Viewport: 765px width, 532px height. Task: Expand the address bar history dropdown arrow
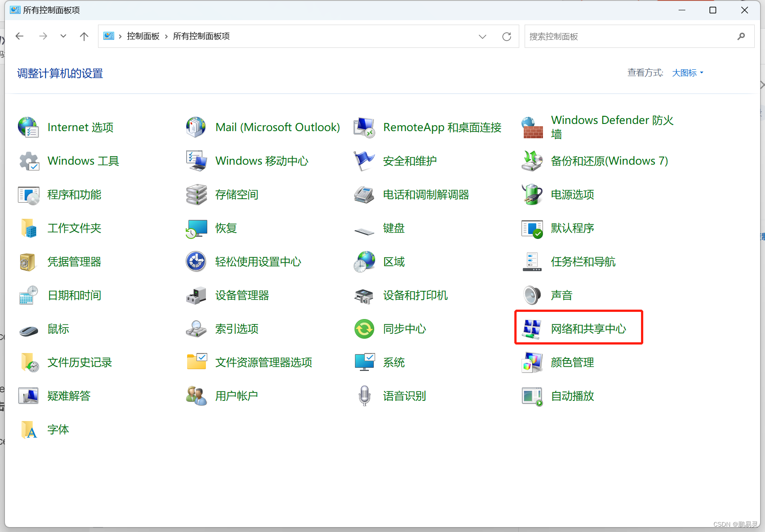(482, 37)
